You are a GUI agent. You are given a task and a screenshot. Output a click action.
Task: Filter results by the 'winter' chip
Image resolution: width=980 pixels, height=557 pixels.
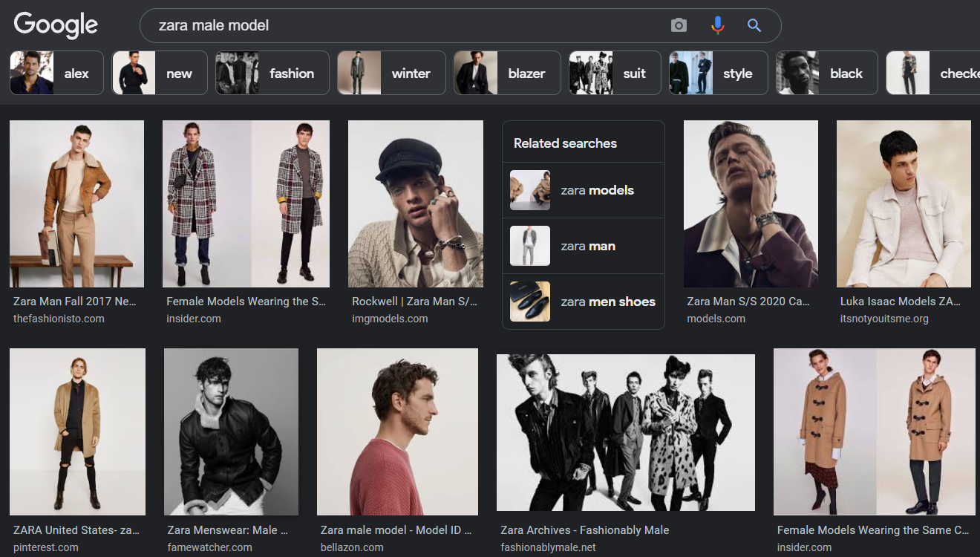391,73
